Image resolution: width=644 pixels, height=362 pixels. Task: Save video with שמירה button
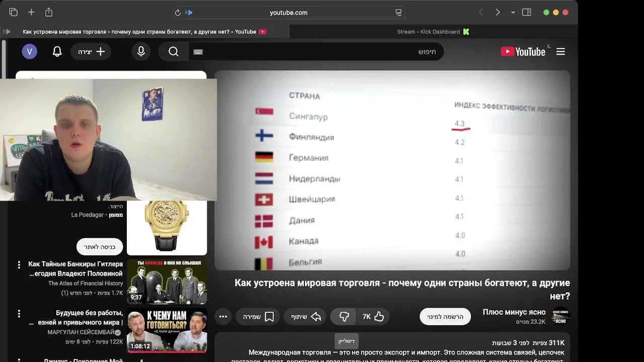pos(259,317)
